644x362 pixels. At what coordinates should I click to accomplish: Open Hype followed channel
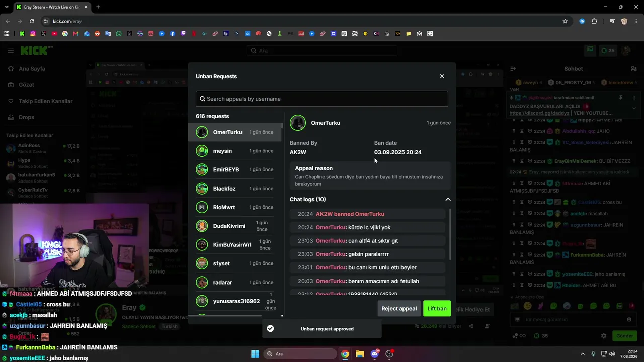click(x=43, y=163)
